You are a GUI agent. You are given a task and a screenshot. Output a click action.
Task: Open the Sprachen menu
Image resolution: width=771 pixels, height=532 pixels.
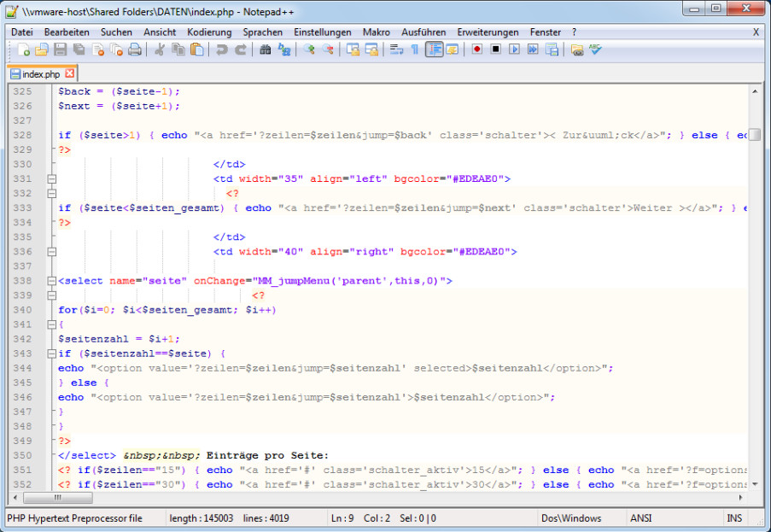(263, 32)
